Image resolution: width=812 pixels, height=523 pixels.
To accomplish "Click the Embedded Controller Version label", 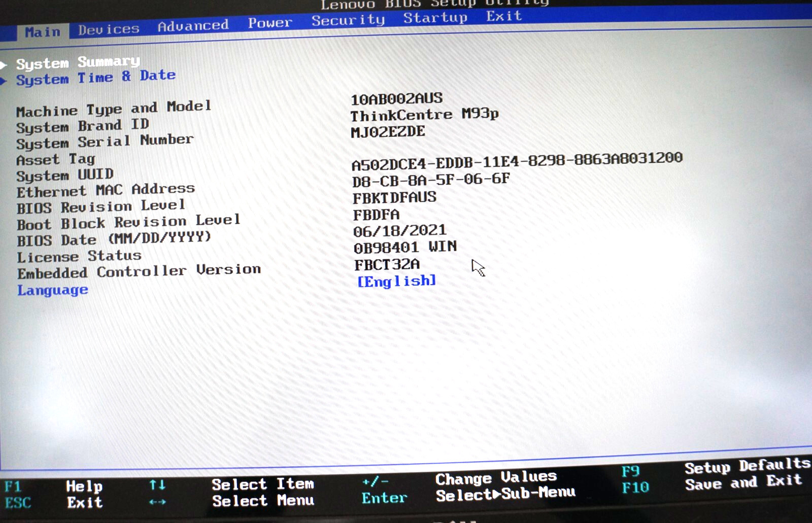I will 139,271.
